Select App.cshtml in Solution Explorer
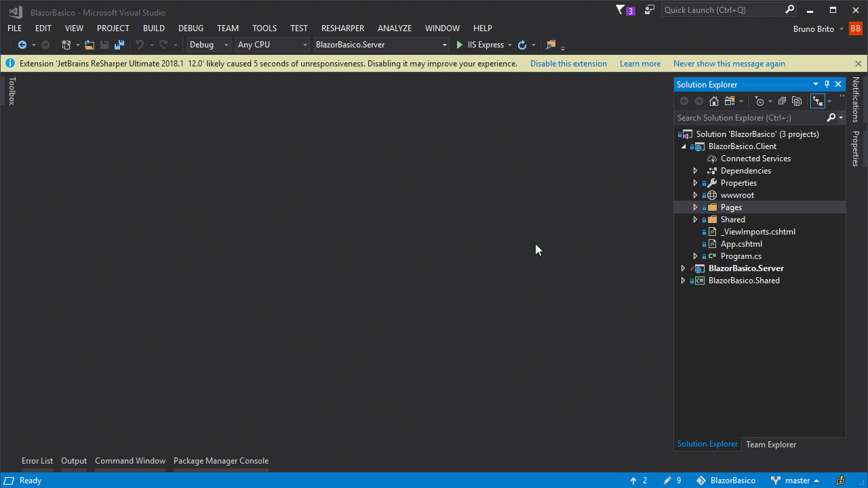Screen dimensions: 868x488 741,244
